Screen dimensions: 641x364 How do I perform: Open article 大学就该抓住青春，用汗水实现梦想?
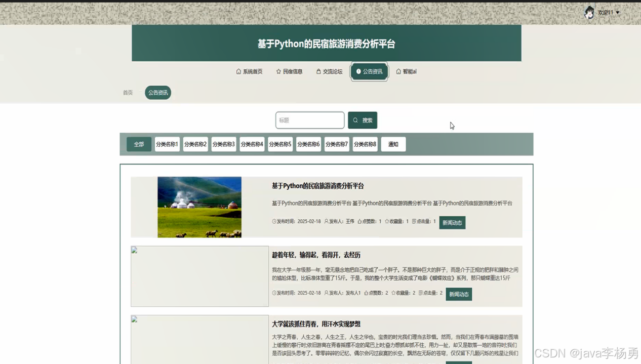tap(316, 324)
